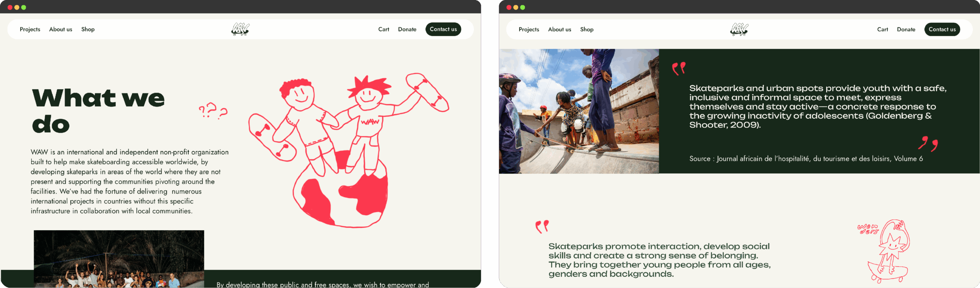Click the closing quote mark on dark panel
980x288 pixels.
928,144
